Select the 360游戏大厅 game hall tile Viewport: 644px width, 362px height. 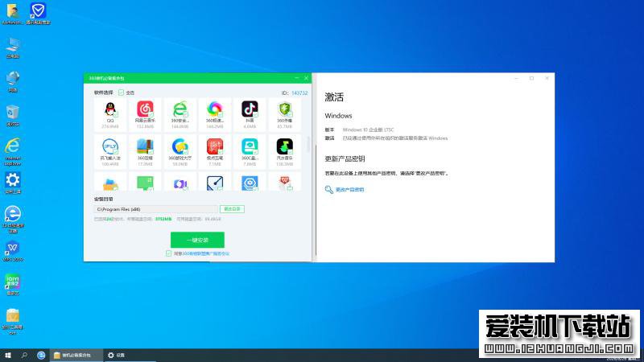[x=180, y=151]
